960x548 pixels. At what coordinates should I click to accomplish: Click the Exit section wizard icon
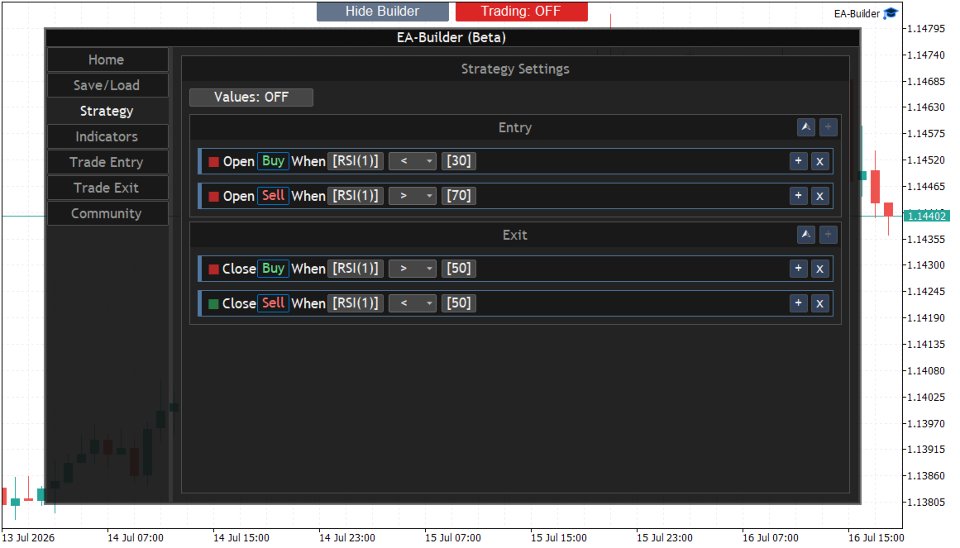click(806, 235)
